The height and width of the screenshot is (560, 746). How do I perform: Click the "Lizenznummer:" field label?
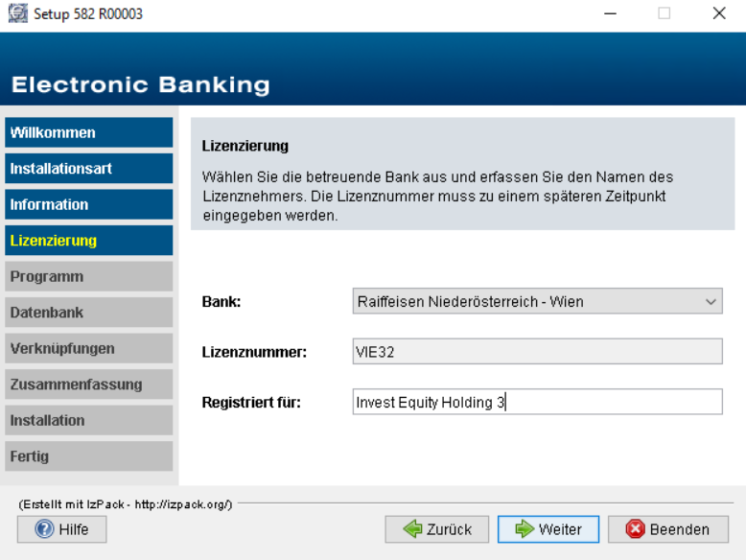click(254, 352)
